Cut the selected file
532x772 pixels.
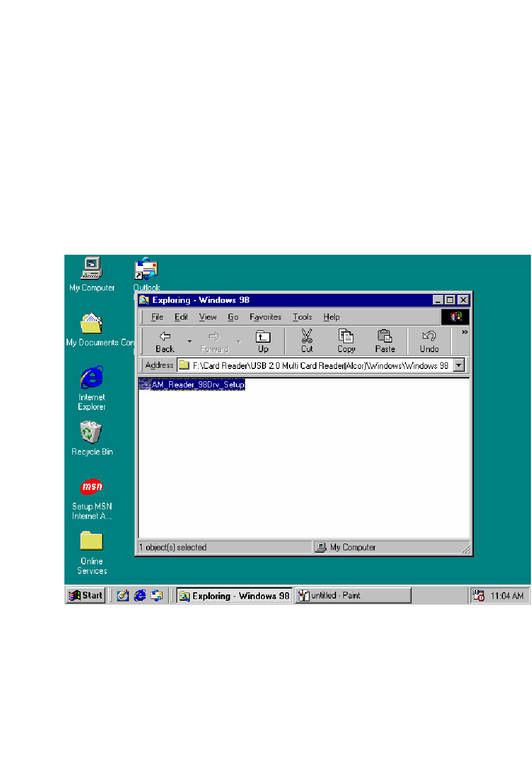(307, 341)
